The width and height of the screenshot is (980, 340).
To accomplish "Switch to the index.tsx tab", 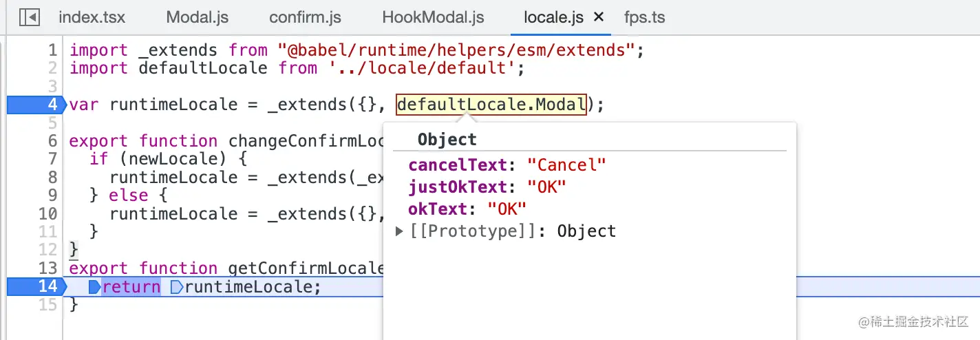I will pyautogui.click(x=92, y=17).
